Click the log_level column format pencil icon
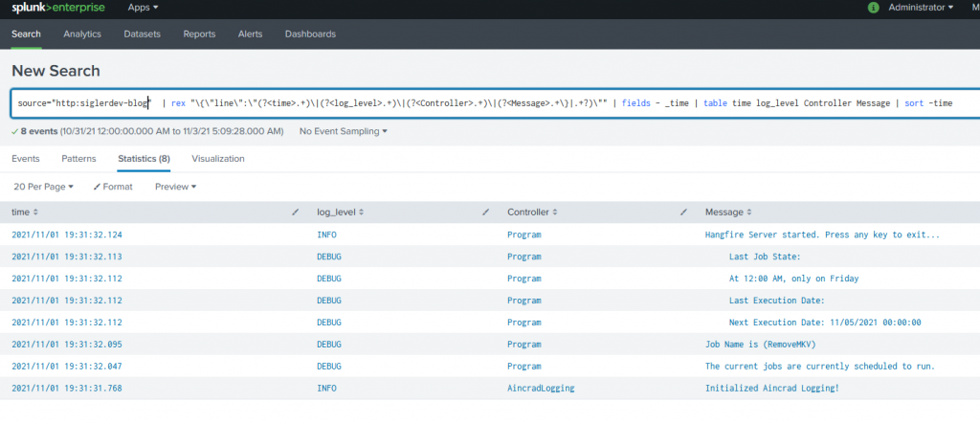This screenshot has width=980, height=424. [485, 212]
